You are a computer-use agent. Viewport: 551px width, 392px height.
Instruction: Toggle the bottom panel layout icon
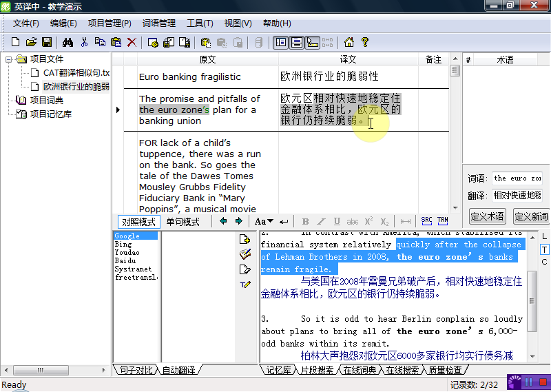click(x=297, y=43)
